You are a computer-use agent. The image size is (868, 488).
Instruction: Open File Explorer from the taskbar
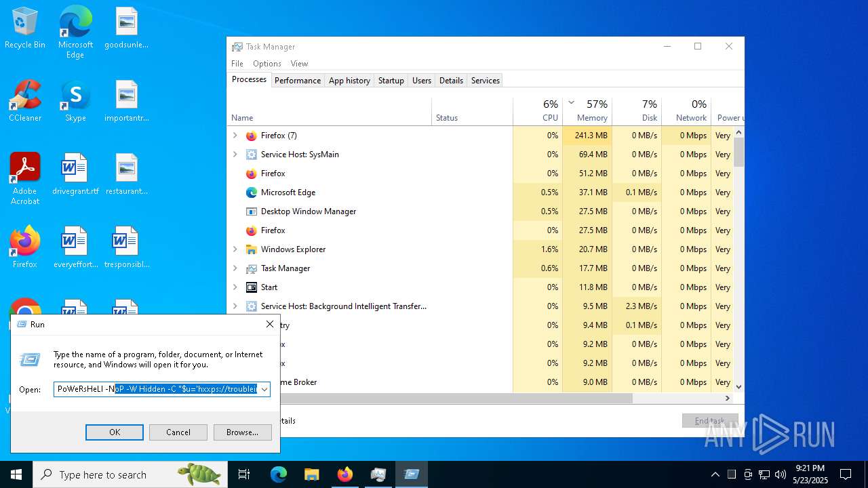point(311,474)
